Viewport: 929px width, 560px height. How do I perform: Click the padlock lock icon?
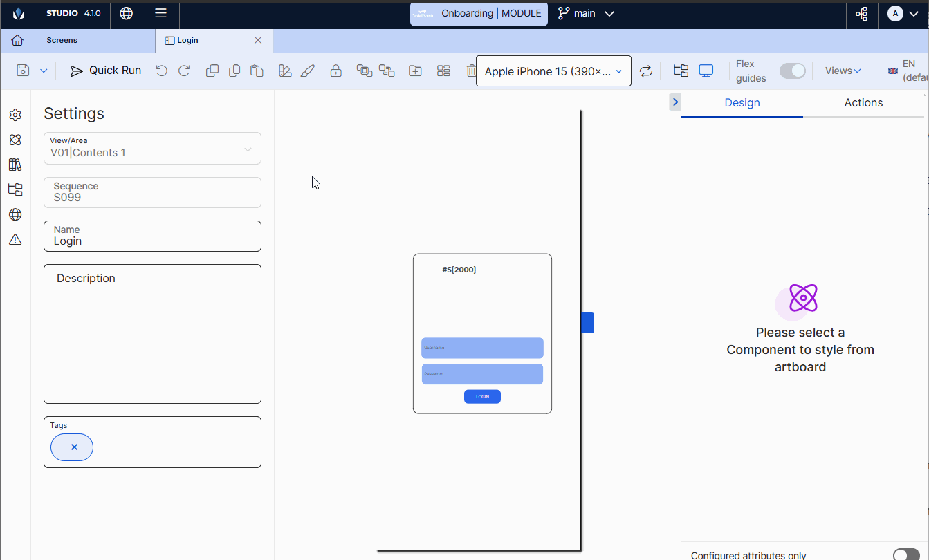point(335,71)
